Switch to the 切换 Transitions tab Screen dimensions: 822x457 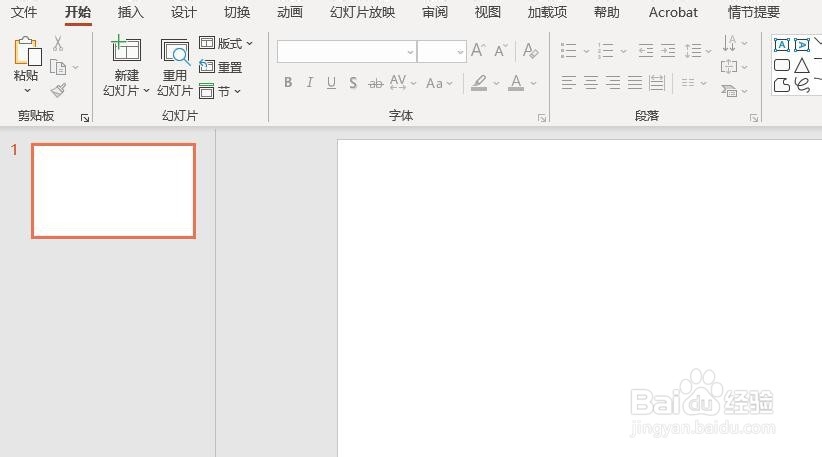(237, 12)
